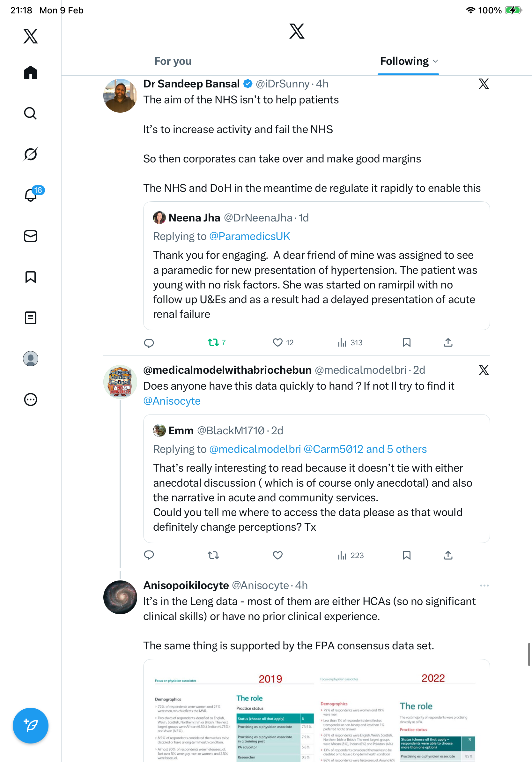Switch to the For you tab
The width and height of the screenshot is (532, 762).
point(173,61)
